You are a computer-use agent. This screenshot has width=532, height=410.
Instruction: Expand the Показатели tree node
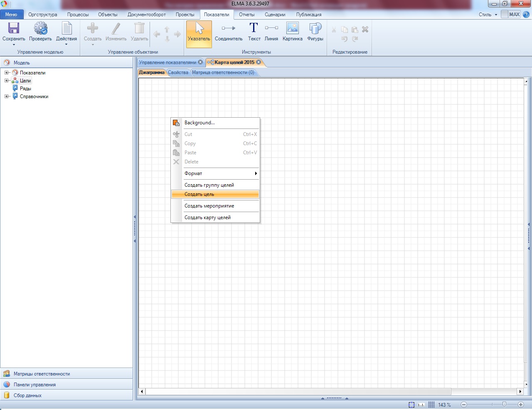click(7, 73)
